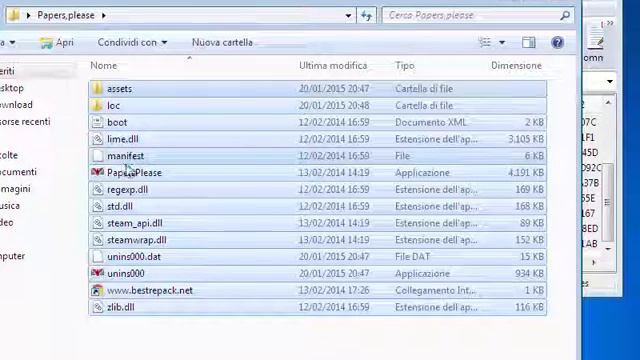Click the search magnifier icon
This screenshot has width=640, height=360.
(x=565, y=16)
